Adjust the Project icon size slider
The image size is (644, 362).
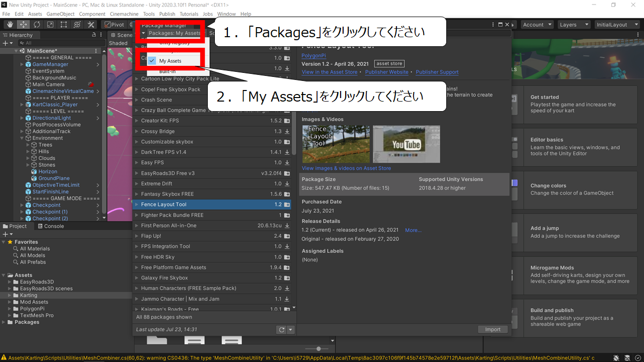click(x=318, y=348)
